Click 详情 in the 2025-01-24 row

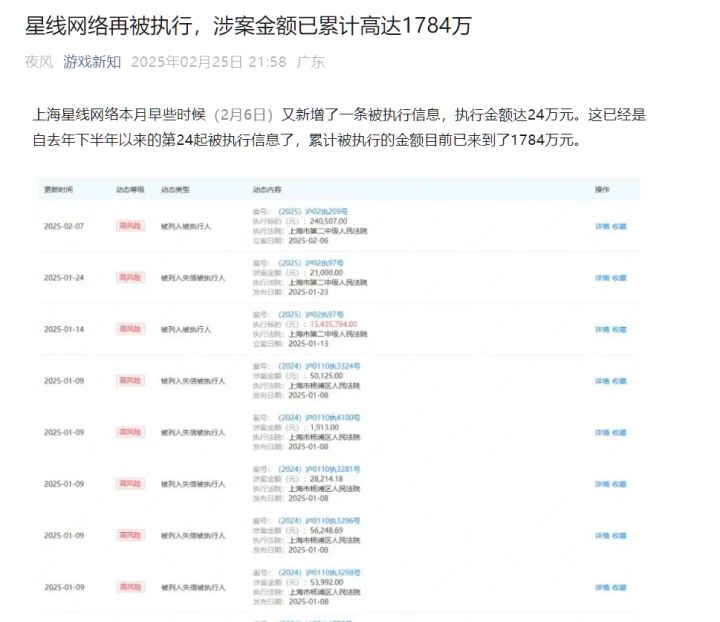point(602,278)
